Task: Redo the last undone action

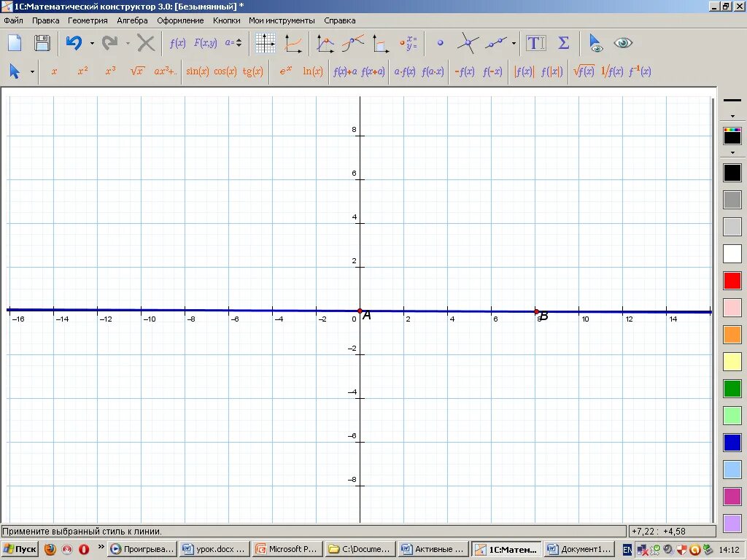Action: click(110, 43)
